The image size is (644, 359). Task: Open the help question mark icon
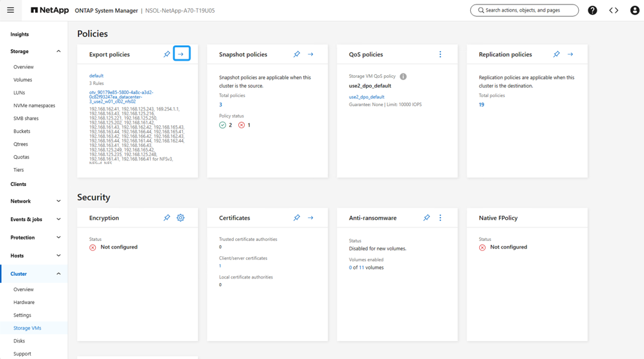(592, 10)
